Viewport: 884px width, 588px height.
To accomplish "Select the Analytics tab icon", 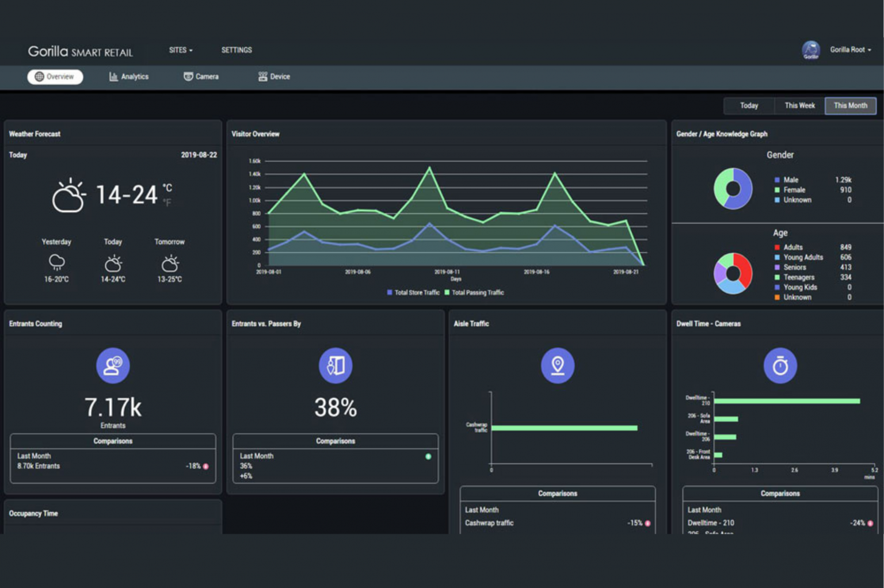I will tap(113, 77).
